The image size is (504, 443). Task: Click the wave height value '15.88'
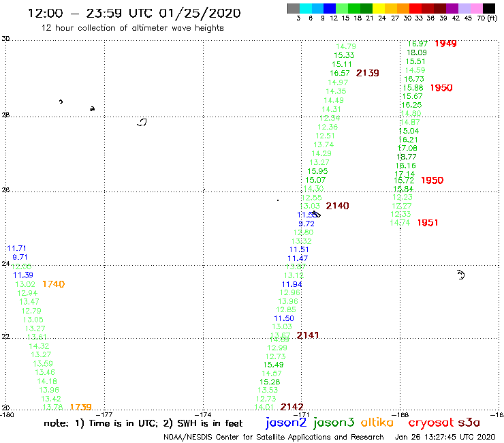point(413,88)
